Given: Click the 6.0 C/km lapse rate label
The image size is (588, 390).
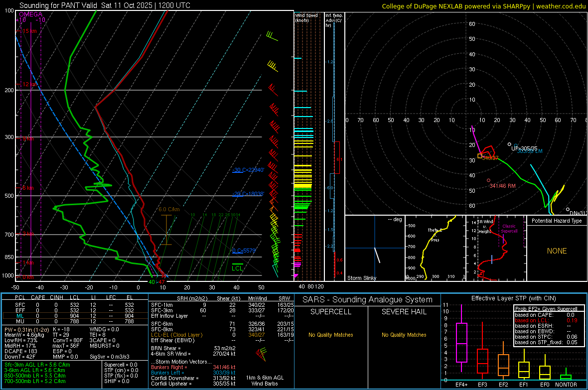Looking at the screenshot, I should pos(169,209).
